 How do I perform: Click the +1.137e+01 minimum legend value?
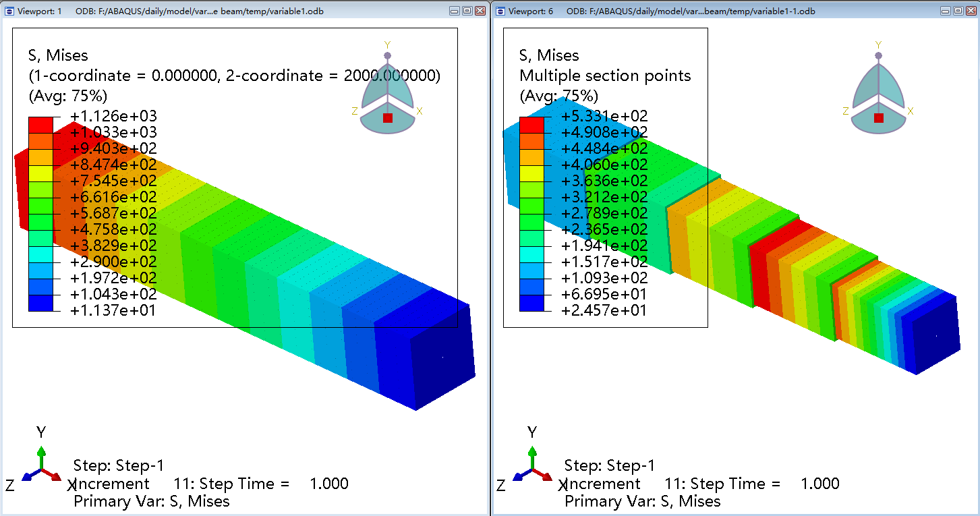(113, 310)
